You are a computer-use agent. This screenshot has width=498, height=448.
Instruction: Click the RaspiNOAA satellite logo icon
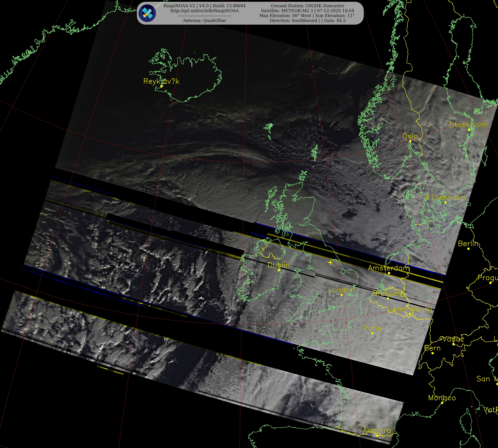point(147,13)
